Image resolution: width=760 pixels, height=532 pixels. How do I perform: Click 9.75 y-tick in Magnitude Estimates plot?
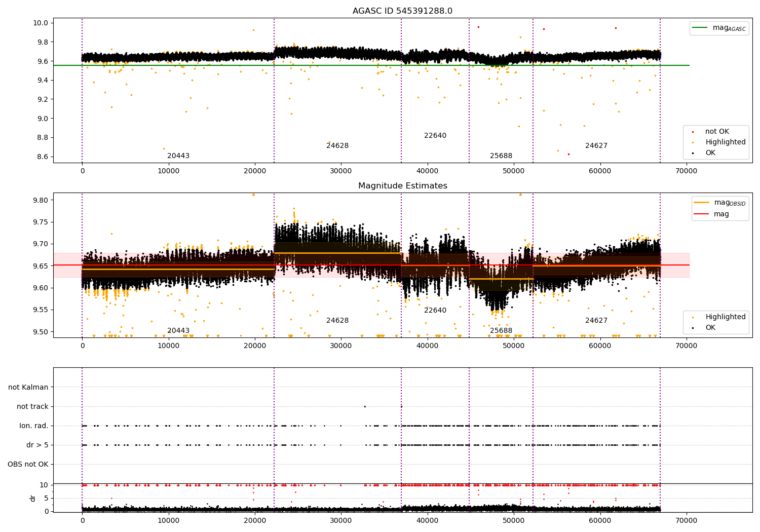pos(41,222)
